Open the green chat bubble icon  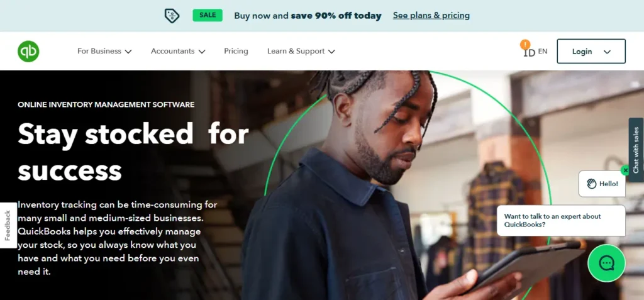(x=606, y=263)
